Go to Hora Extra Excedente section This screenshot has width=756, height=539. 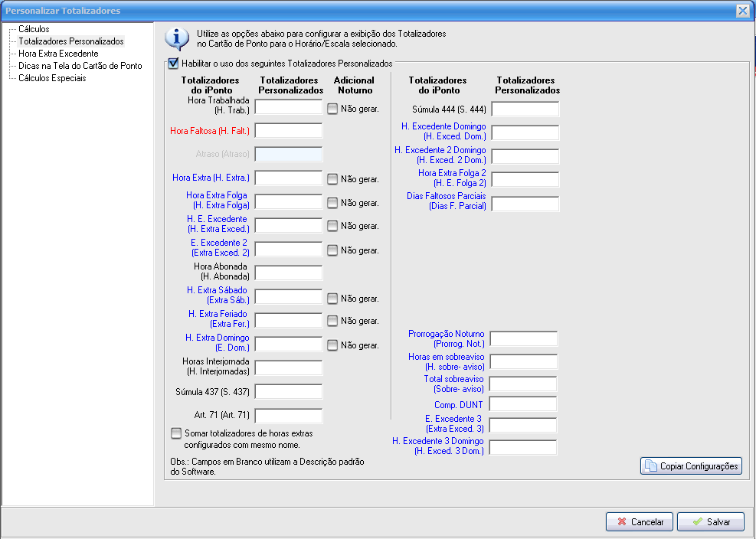[x=58, y=54]
